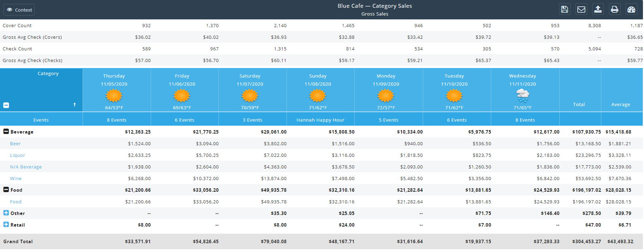This screenshot has width=644, height=252.
Task: Toggle the Context eye button
Action: pos(19,10)
